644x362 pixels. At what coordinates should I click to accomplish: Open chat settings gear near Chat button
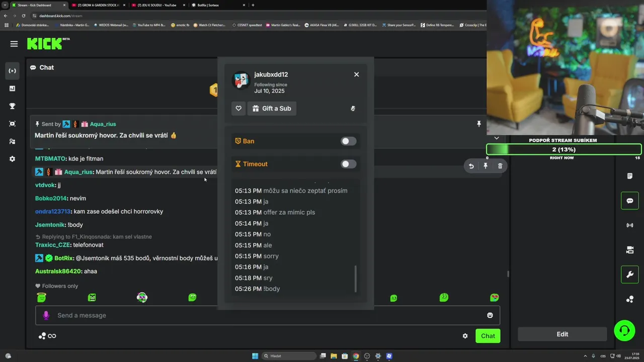pos(465,336)
